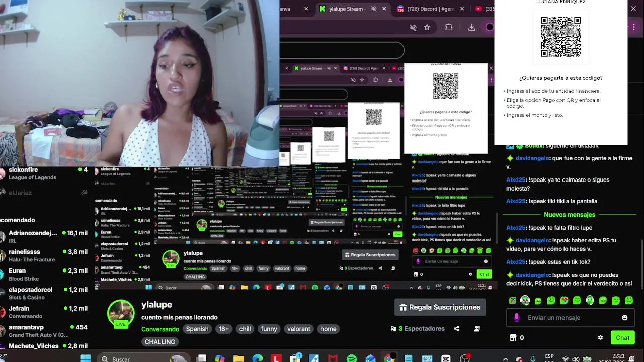Open amarantavp recommended channel
Screen dimensions: 644x362
click(44, 331)
